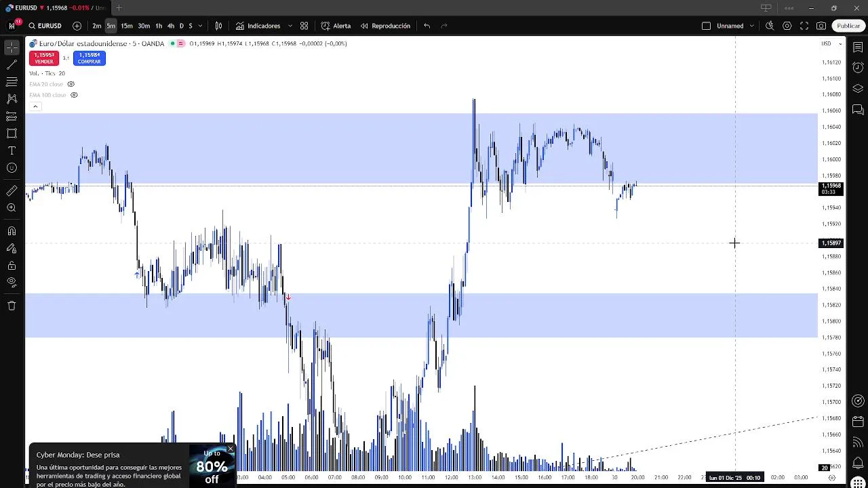Viewport: 868px width, 488px height.
Task: Open the screeners radar icon
Action: click(858, 401)
